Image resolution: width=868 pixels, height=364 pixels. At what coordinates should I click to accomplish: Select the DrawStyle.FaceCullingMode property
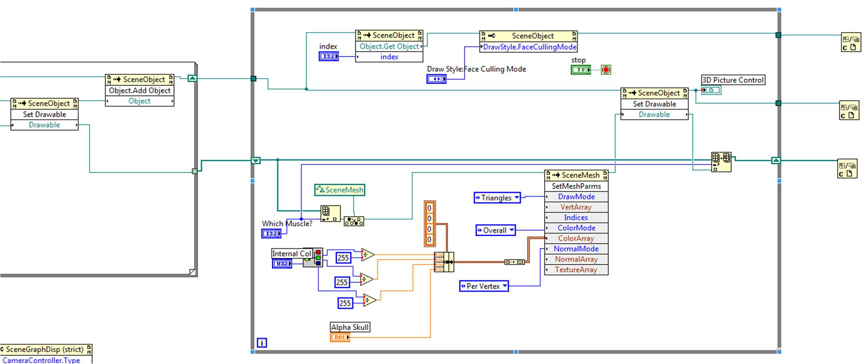tap(529, 47)
